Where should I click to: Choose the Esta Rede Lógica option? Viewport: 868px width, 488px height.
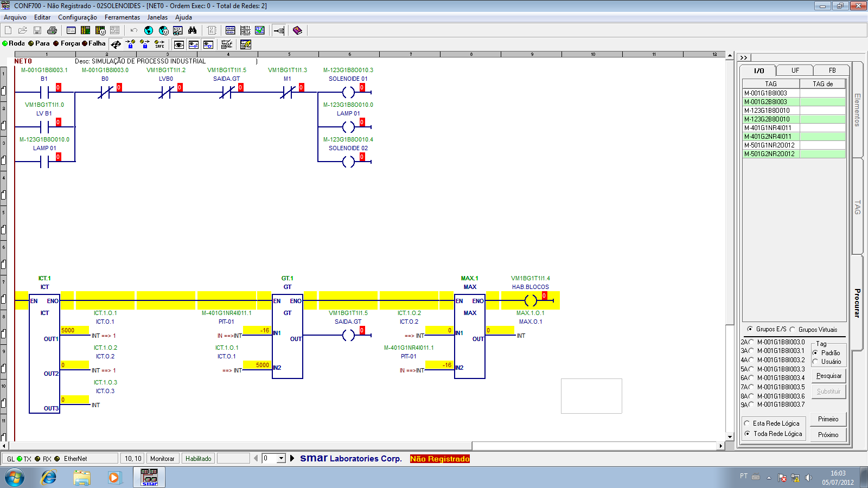point(747,423)
